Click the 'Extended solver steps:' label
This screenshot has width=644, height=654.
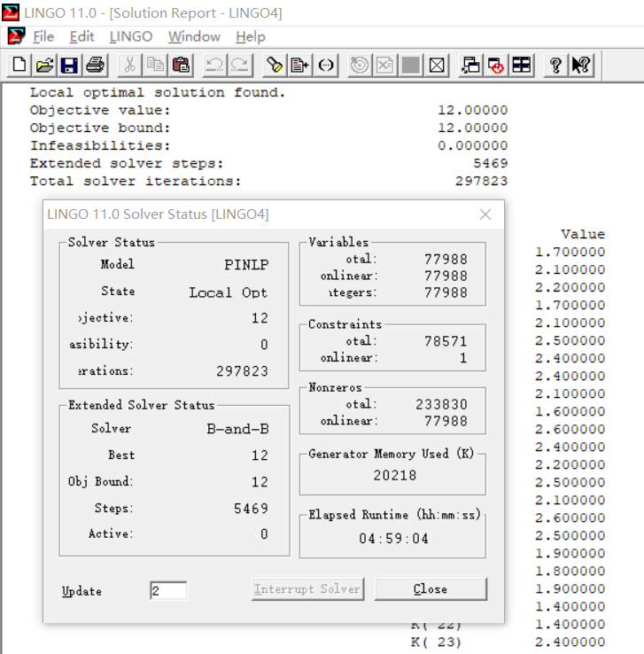pyautogui.click(x=127, y=163)
